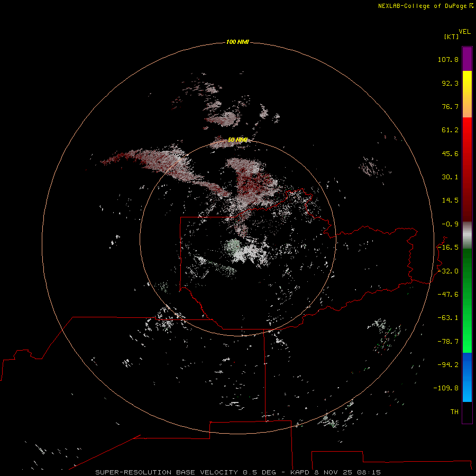Image resolution: width=476 pixels, height=476 pixels.
Task: Click the 45.6 velocity scale value
Action: pyautogui.click(x=450, y=153)
